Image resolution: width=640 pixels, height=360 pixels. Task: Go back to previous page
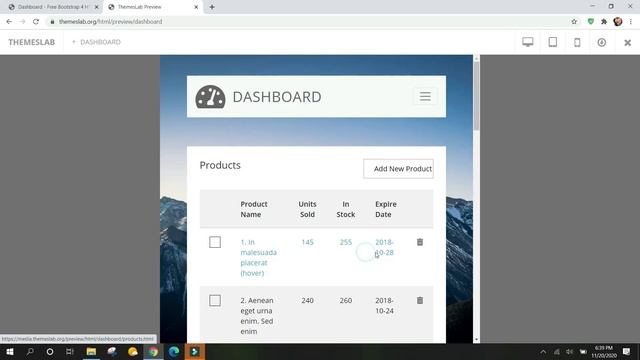[x=9, y=22]
